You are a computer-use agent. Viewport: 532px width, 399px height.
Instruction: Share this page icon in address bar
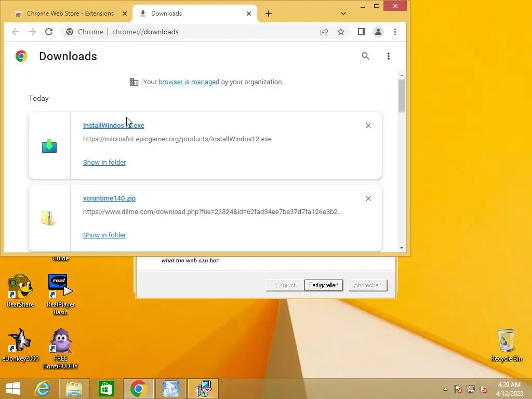[x=324, y=32]
